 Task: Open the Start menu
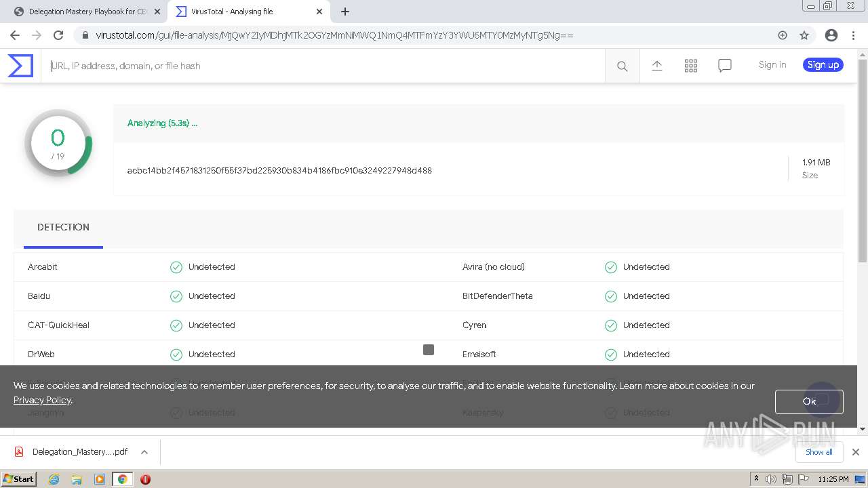[18, 479]
